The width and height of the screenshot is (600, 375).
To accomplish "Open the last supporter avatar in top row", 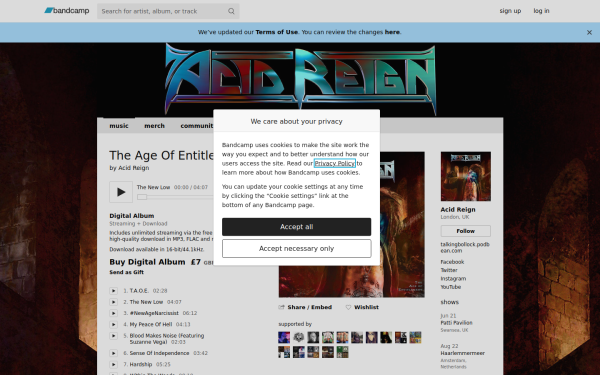I will click(415, 337).
